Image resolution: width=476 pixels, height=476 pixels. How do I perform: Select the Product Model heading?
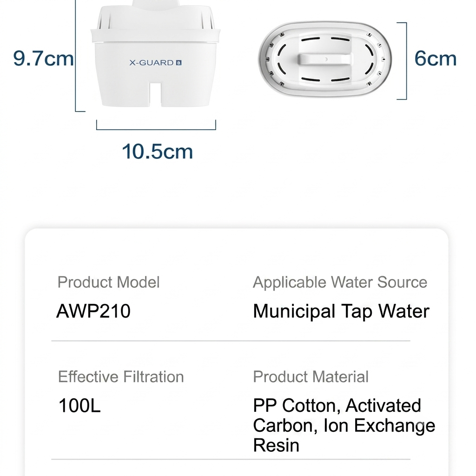tap(108, 282)
